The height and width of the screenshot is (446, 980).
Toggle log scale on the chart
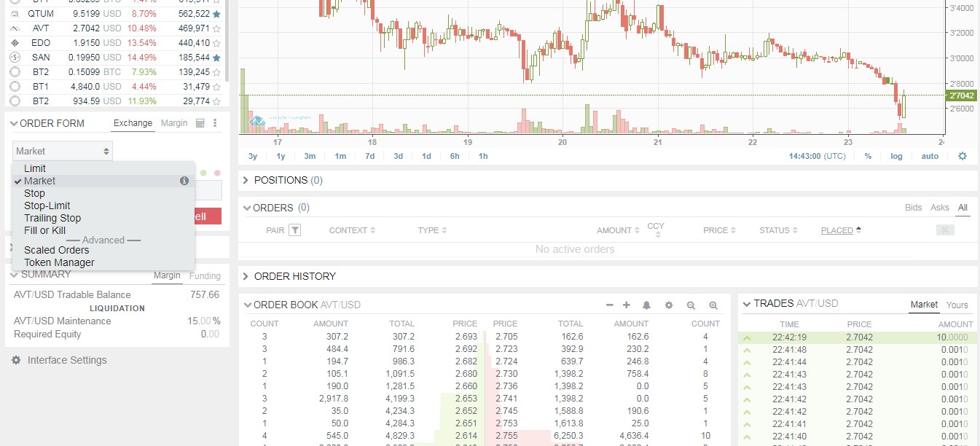pos(896,155)
